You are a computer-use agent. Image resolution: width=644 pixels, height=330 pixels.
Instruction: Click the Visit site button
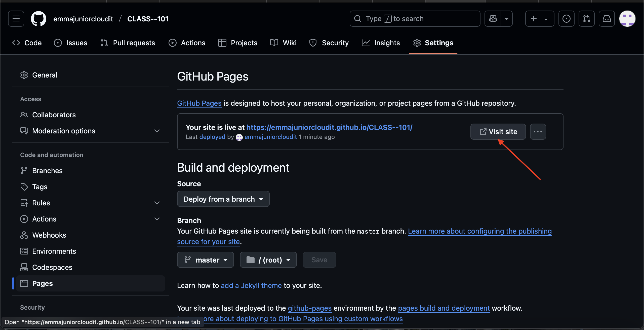coord(498,132)
